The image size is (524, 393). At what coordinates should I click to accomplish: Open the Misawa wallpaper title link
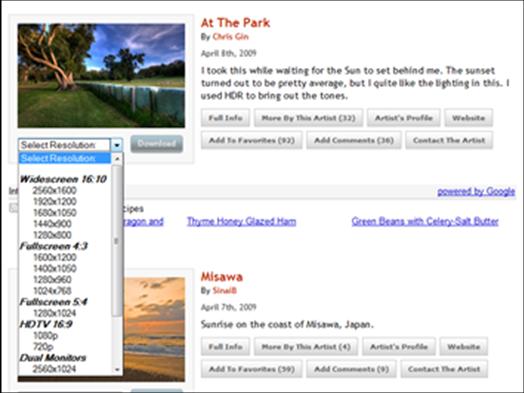[222, 277]
